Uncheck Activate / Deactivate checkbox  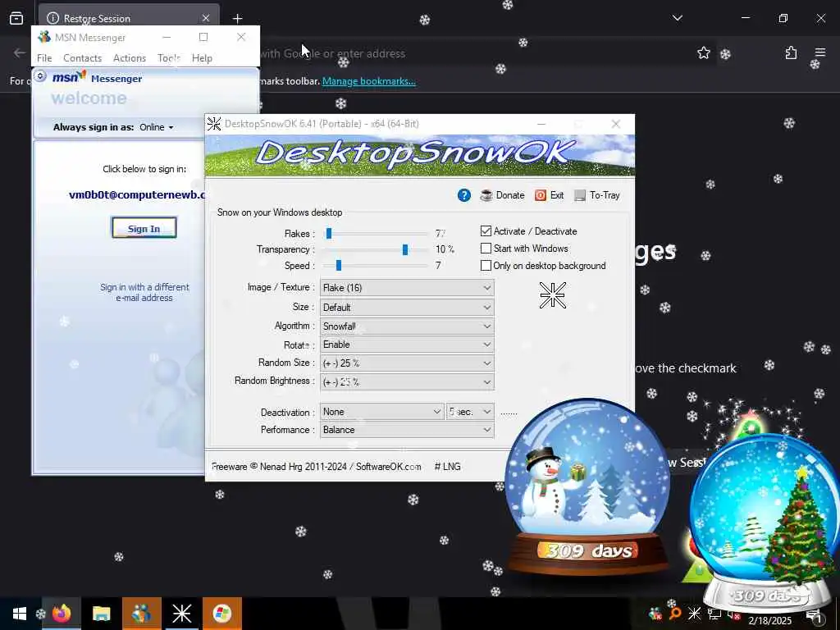[x=486, y=231]
